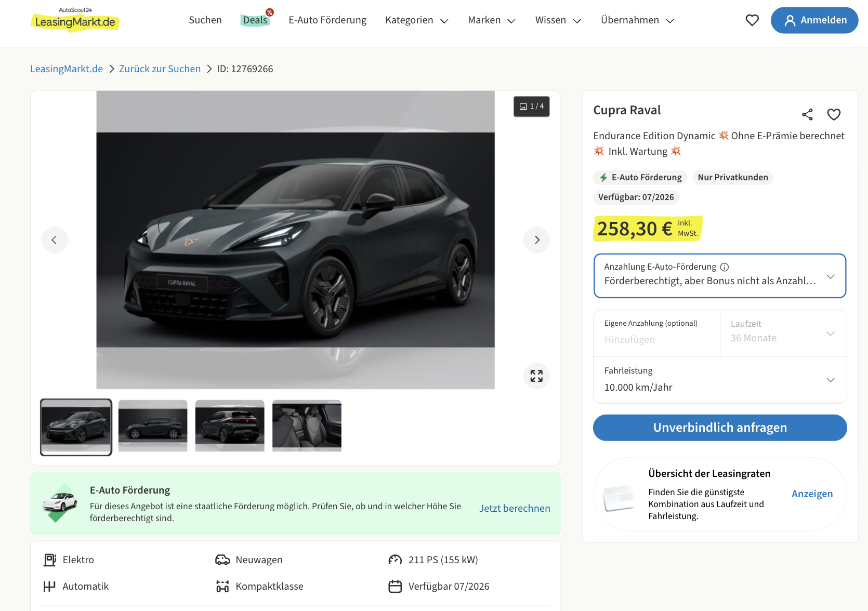868x611 pixels.
Task: Open the Kategorien menu
Action: tap(416, 20)
